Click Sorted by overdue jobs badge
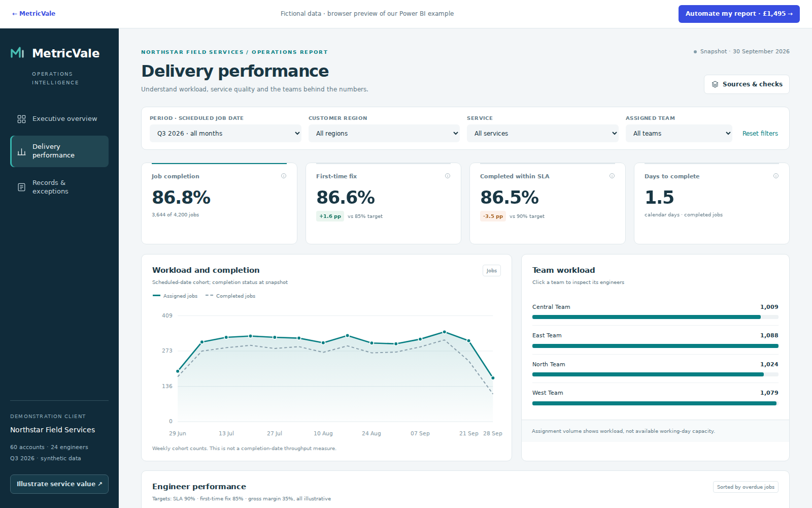Image resolution: width=812 pixels, height=508 pixels. 746,487
